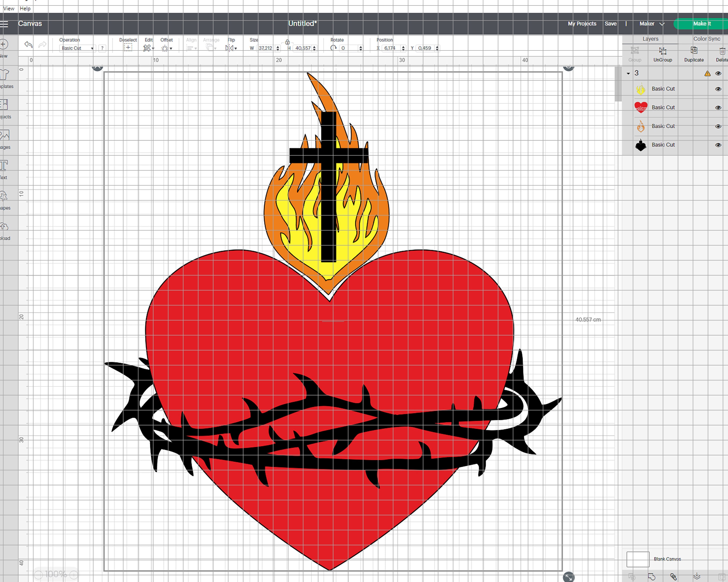Toggle visibility of layer group 3
728x582 pixels.
(x=718, y=73)
